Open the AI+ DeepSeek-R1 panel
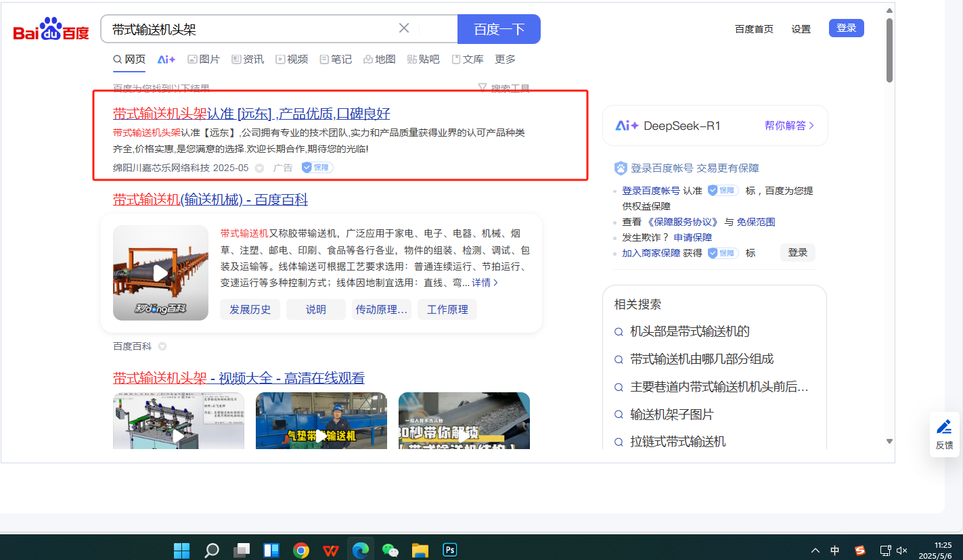Viewport: 963px width, 560px height. tap(715, 125)
